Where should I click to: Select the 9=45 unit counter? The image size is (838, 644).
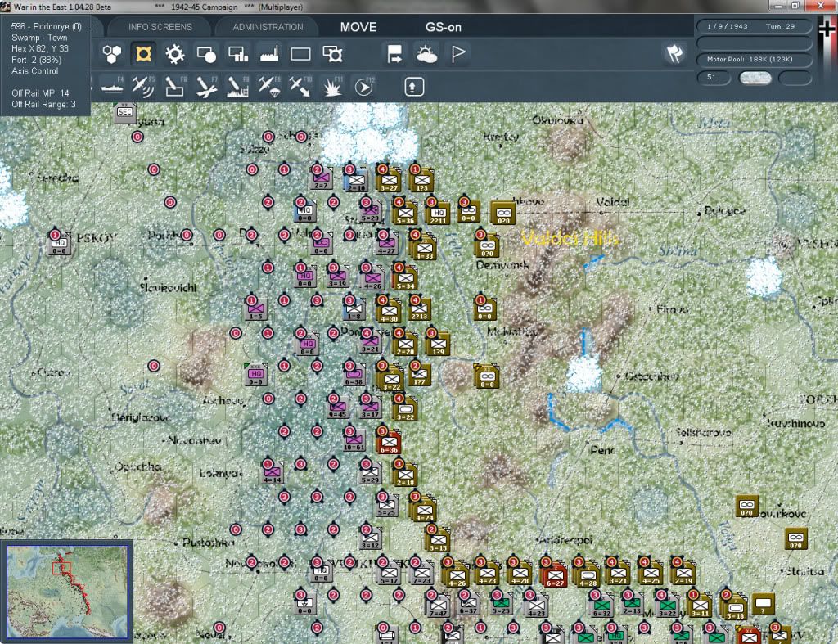click(337, 408)
